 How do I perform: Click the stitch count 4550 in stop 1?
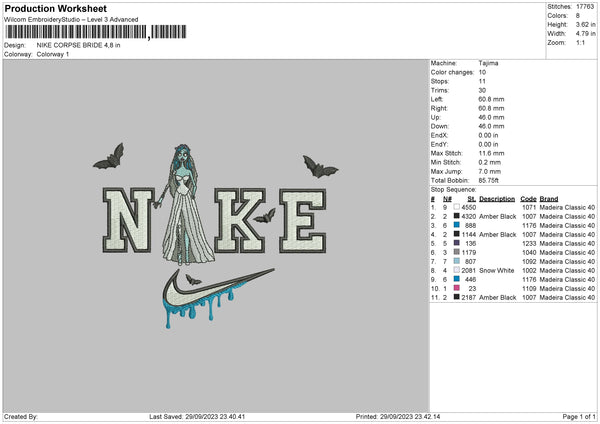(x=469, y=207)
